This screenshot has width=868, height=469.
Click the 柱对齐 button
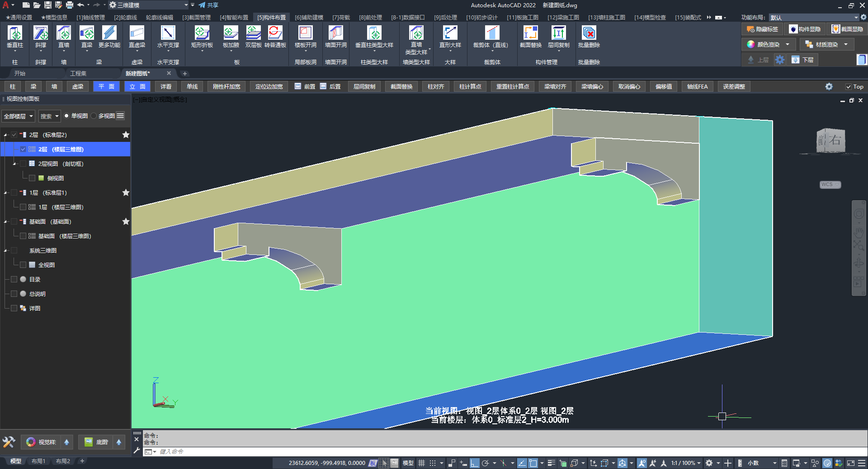(x=436, y=87)
